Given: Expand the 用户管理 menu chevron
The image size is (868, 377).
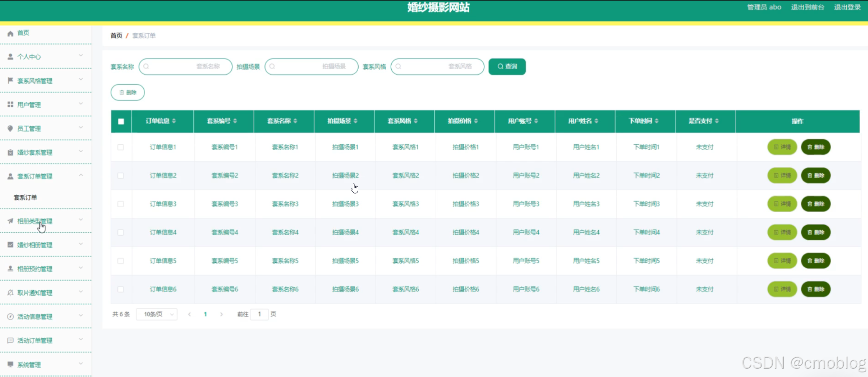Looking at the screenshot, I should point(81,103).
